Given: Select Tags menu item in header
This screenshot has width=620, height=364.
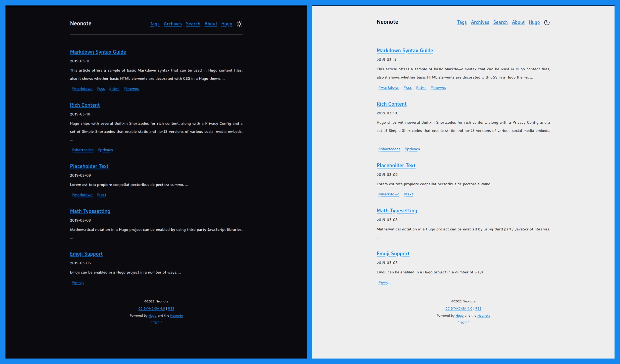Looking at the screenshot, I should coord(155,24).
